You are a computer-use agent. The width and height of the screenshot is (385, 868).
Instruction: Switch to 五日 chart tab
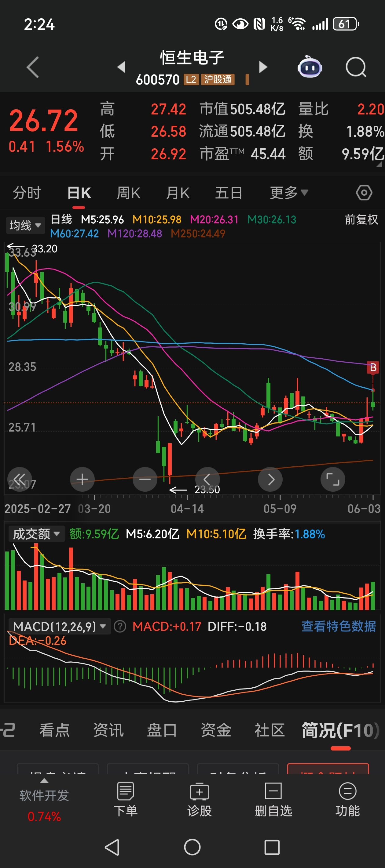pos(229,193)
